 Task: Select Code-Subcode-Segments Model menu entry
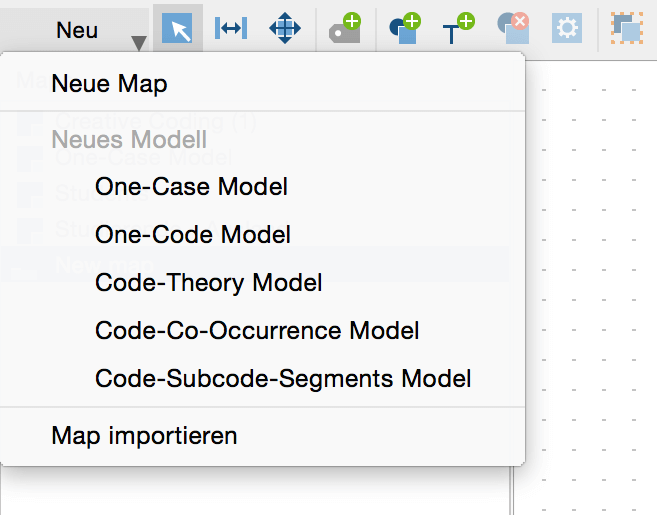[262, 378]
